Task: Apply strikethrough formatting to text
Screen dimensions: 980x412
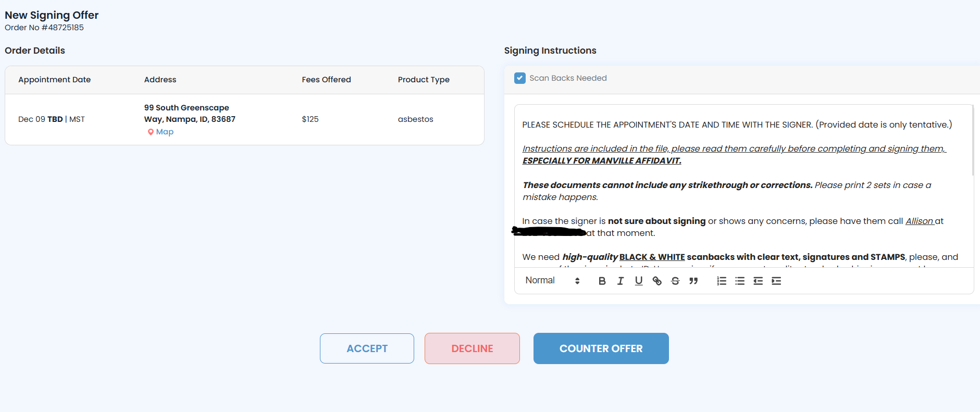Action: pyautogui.click(x=675, y=281)
